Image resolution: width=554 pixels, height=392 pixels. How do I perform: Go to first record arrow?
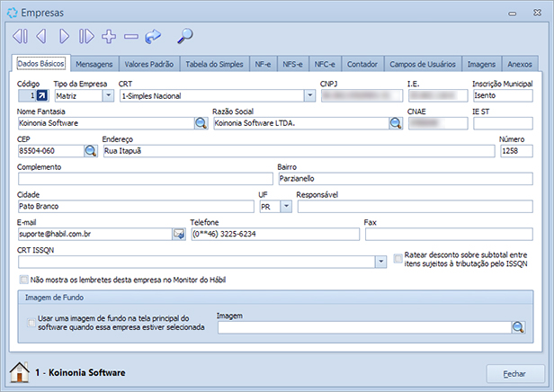pyautogui.click(x=20, y=36)
